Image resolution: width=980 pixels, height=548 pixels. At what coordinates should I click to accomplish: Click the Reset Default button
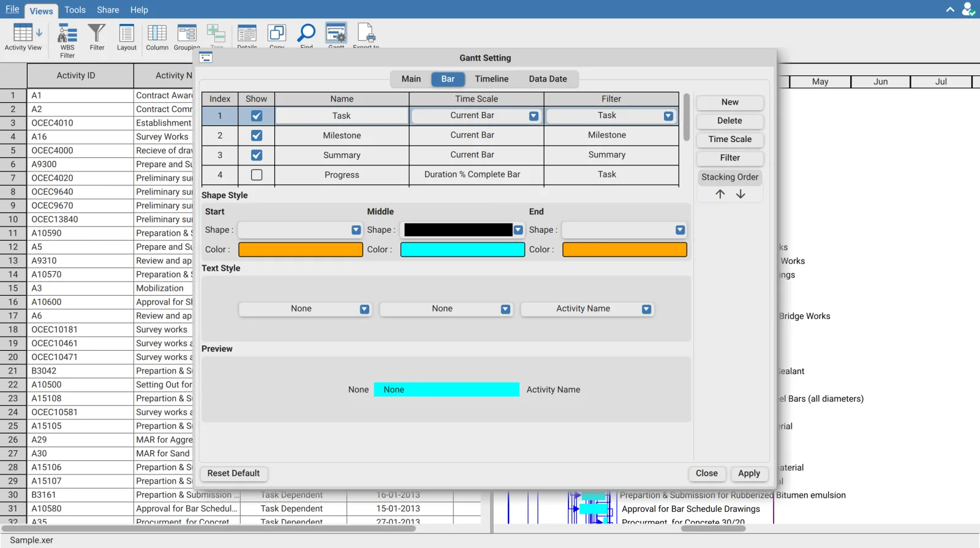click(233, 473)
